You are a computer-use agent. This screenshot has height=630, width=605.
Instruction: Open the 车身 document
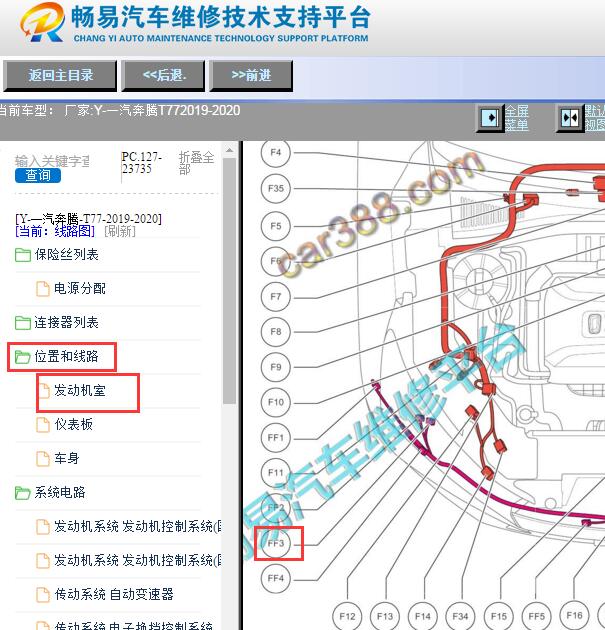(x=67, y=458)
